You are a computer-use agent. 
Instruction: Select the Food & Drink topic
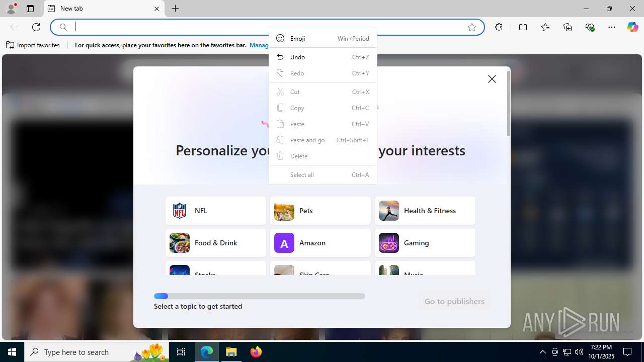(216, 243)
